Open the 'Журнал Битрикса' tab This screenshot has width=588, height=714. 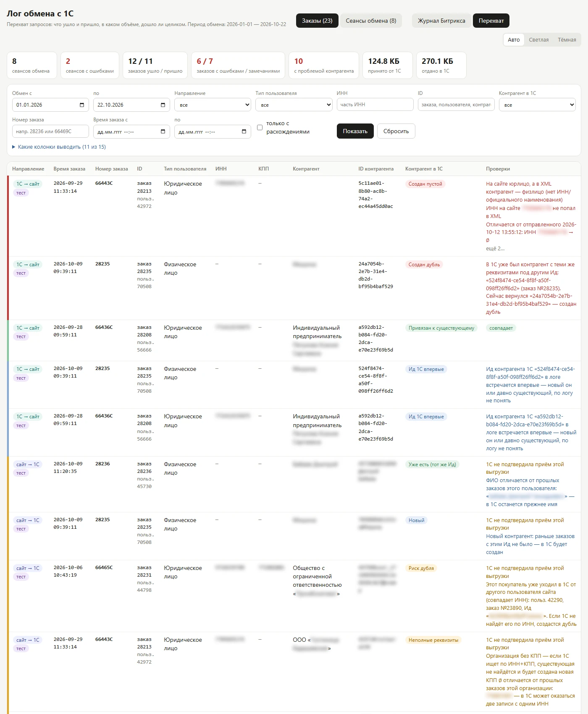(441, 21)
